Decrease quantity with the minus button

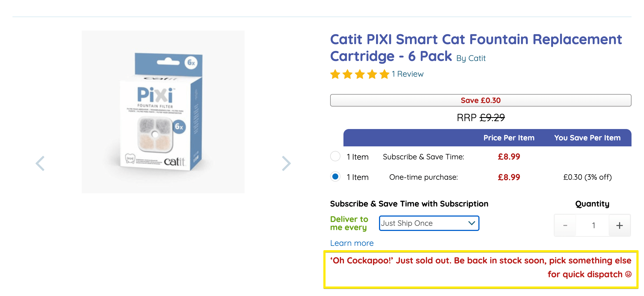(565, 226)
